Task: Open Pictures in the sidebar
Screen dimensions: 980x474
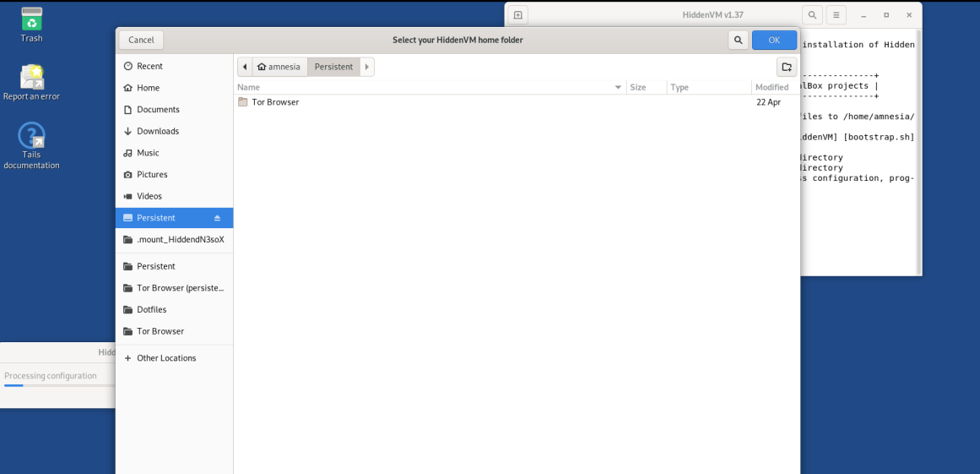Action: coord(175,174)
